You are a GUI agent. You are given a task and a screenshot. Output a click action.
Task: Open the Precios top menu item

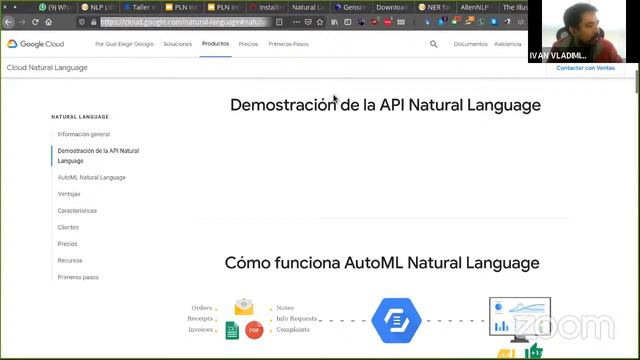click(249, 44)
